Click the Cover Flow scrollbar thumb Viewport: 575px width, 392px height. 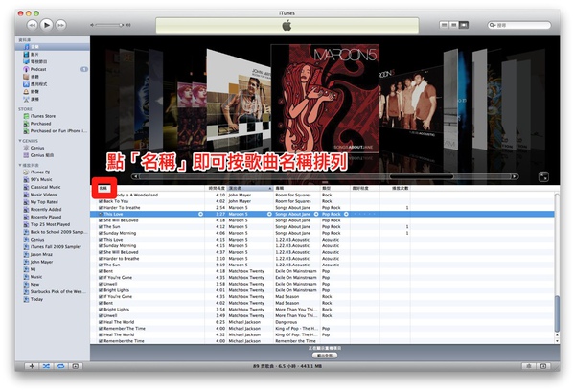pos(422,176)
